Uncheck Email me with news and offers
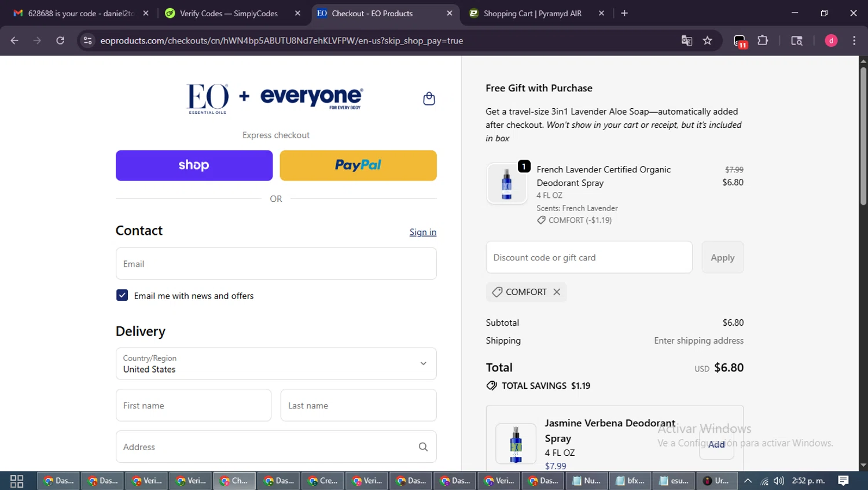This screenshot has height=490, width=868. click(122, 296)
